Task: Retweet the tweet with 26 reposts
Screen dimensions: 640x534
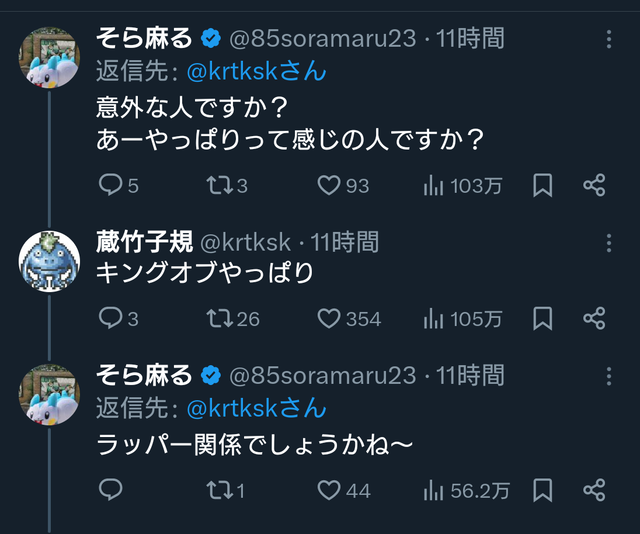Action: click(218, 318)
